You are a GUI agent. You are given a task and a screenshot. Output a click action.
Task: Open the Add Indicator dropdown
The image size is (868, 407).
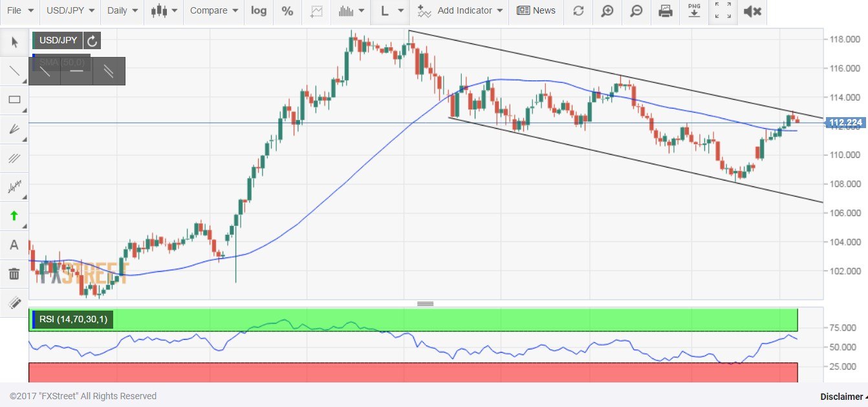click(x=460, y=11)
